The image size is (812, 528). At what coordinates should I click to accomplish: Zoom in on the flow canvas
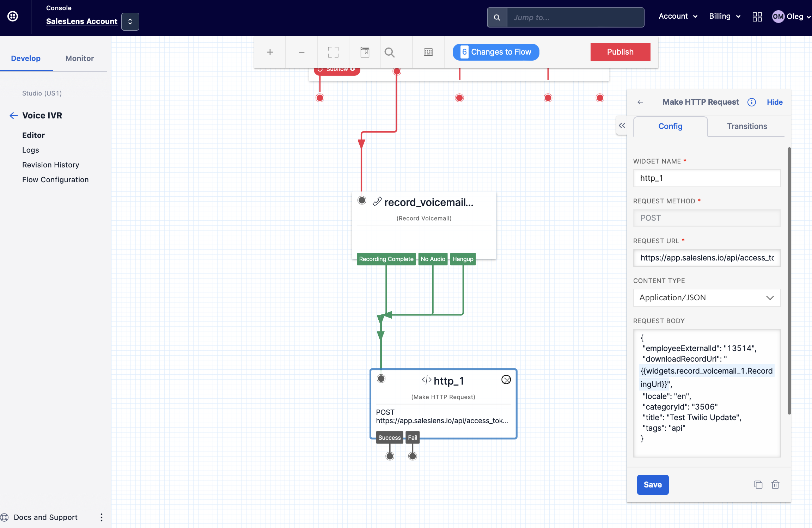click(x=270, y=52)
